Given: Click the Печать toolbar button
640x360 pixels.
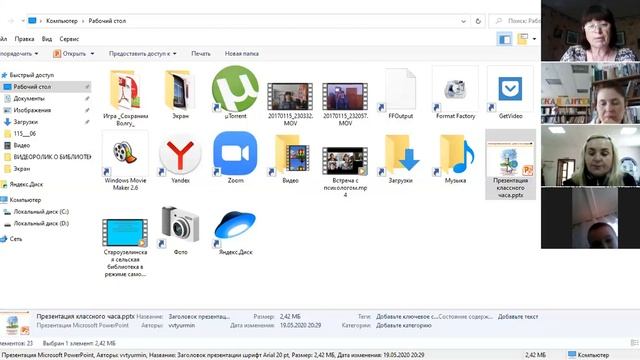Looking at the screenshot, I should [201, 53].
